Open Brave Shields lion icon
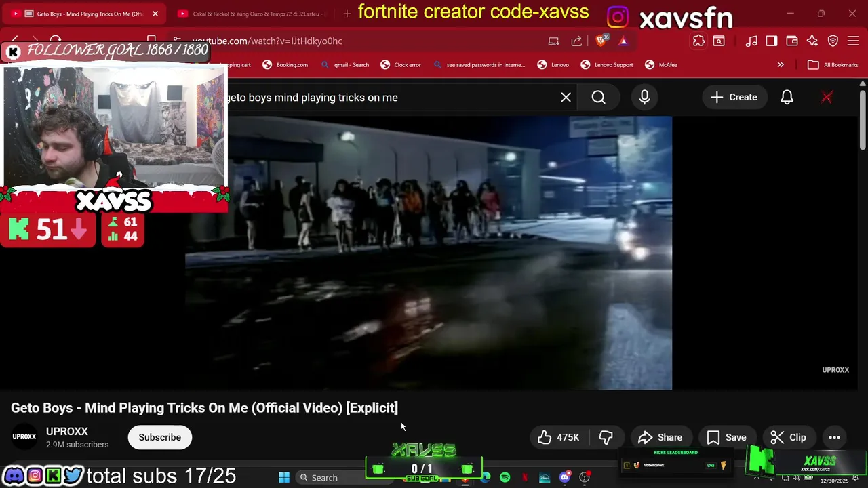This screenshot has height=488, width=868. [x=601, y=41]
